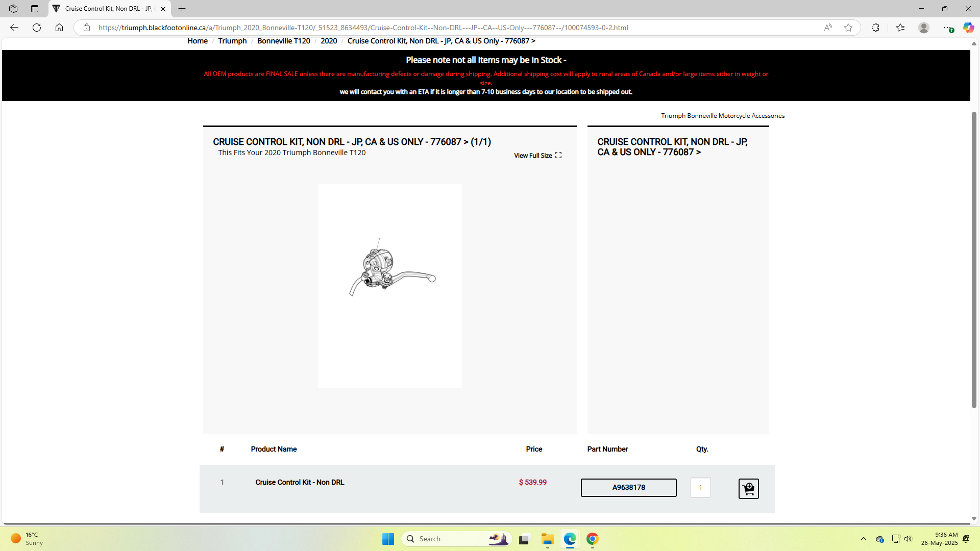
Task: Go back in browser
Action: pyautogui.click(x=14, y=28)
